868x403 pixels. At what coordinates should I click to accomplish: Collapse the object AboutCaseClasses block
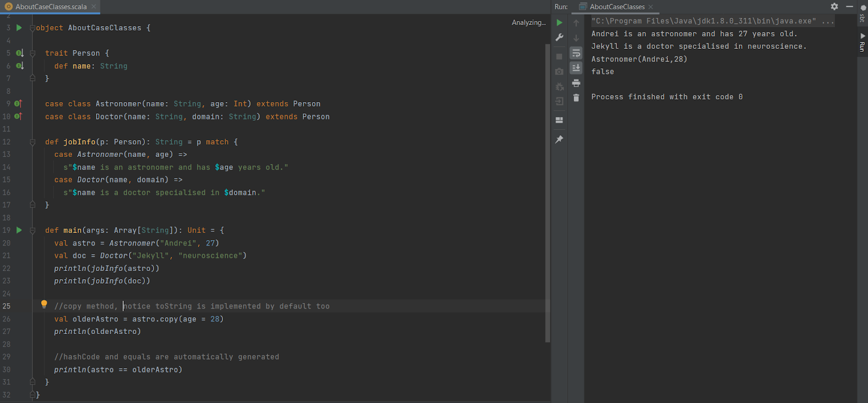pos(32,28)
